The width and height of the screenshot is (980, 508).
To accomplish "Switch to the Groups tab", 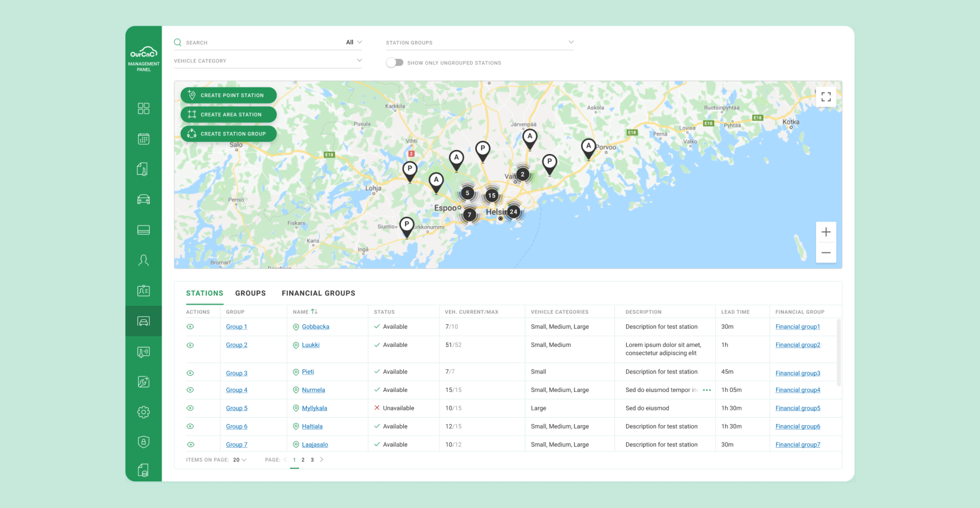I will (250, 293).
